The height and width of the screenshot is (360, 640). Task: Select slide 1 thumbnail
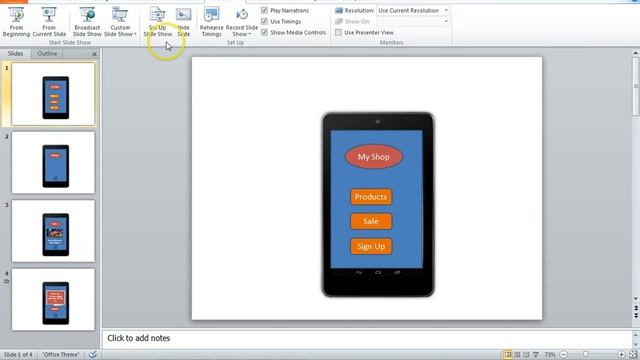53,94
